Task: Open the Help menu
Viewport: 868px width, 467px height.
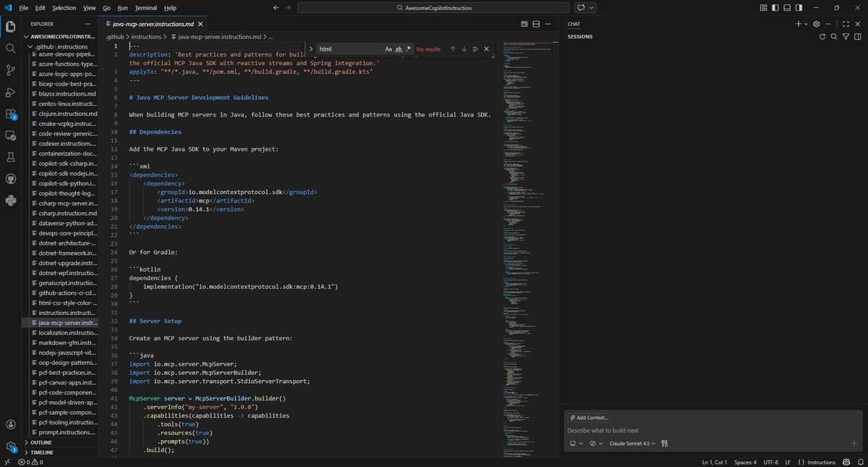Action: (x=170, y=8)
